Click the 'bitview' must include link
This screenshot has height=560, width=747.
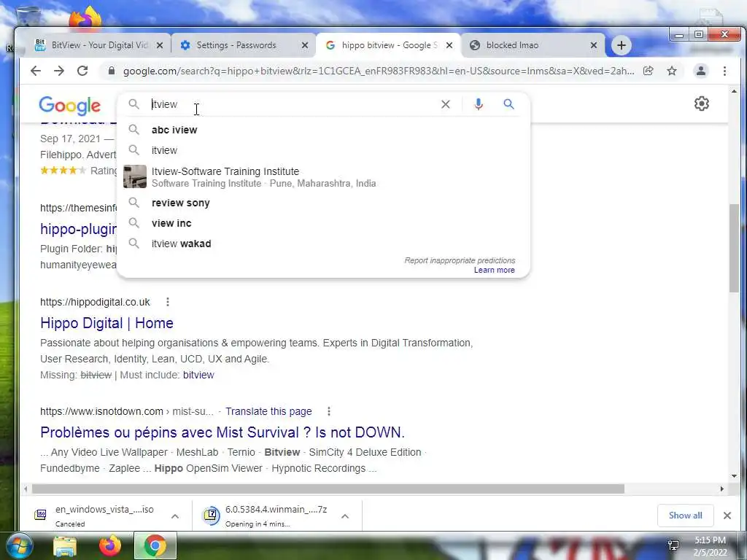(x=198, y=375)
